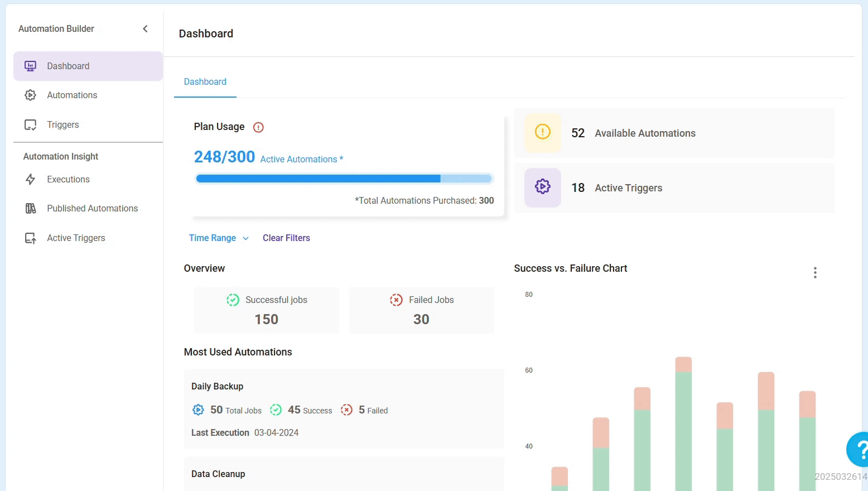Open Triggers in the sidebar
The height and width of the screenshot is (491, 868).
(x=88, y=125)
